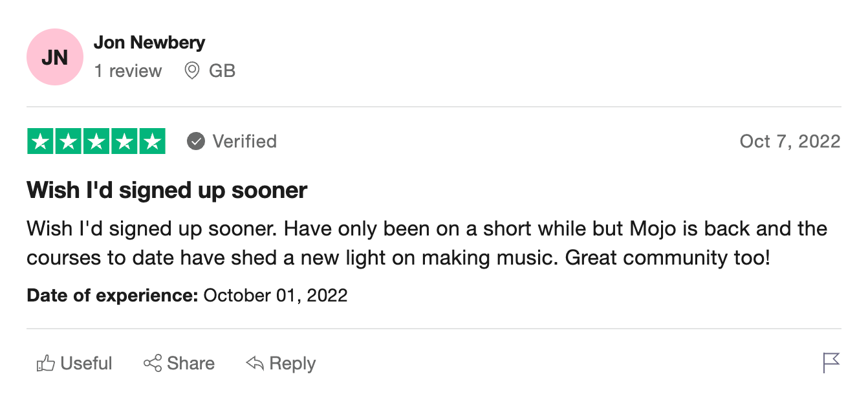Click the Share text label
Image resolution: width=868 pixels, height=405 pixels.
191,364
